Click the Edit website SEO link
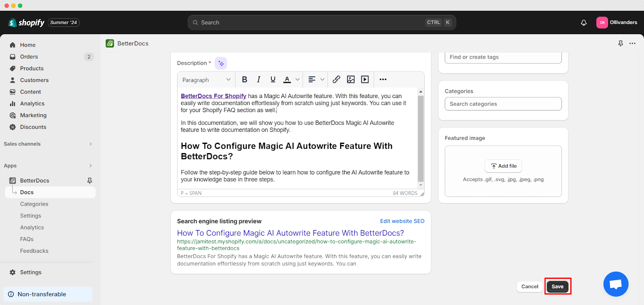The image size is (644, 305). 402,221
